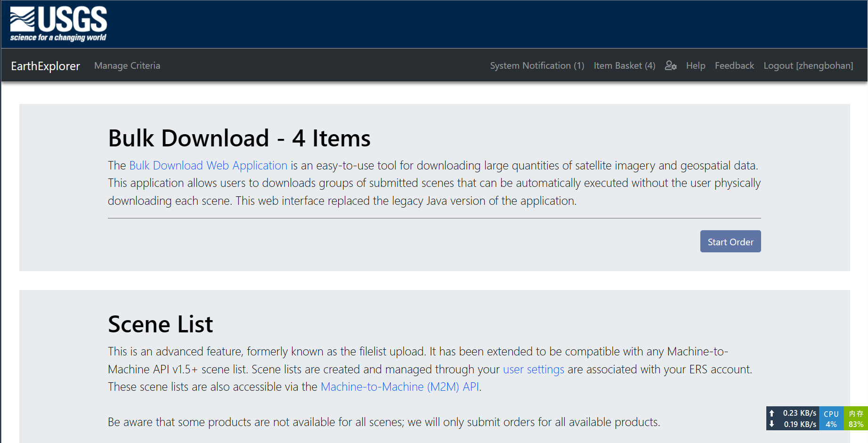The height and width of the screenshot is (443, 868).
Task: Click the 'science for a changing world' tagline
Action: [58, 38]
